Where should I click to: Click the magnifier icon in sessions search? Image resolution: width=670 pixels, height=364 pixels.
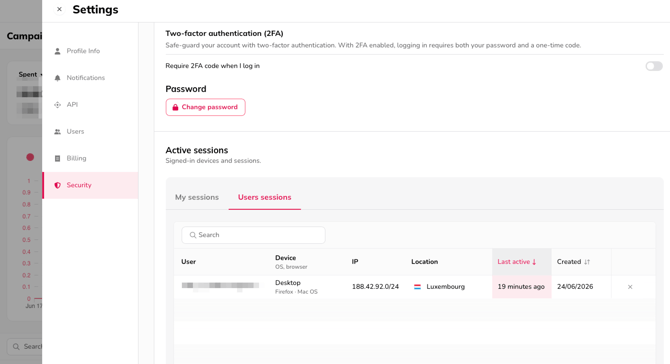[x=193, y=235]
